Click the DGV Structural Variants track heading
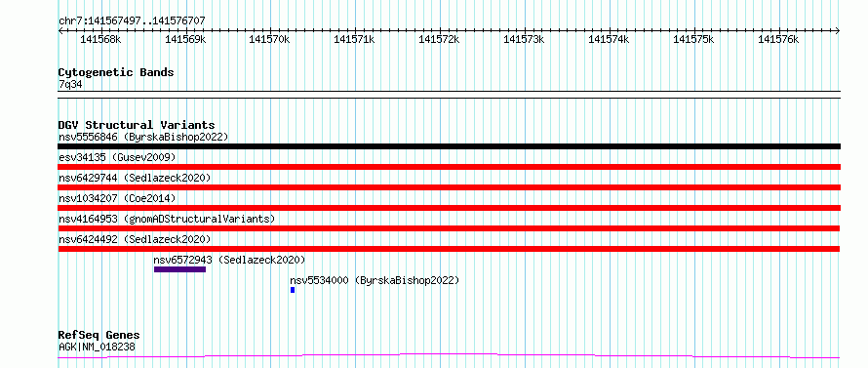 pyautogui.click(x=137, y=125)
